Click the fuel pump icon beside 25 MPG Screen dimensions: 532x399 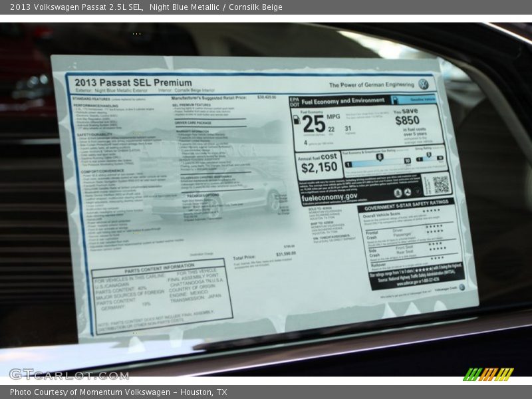pos(296,120)
